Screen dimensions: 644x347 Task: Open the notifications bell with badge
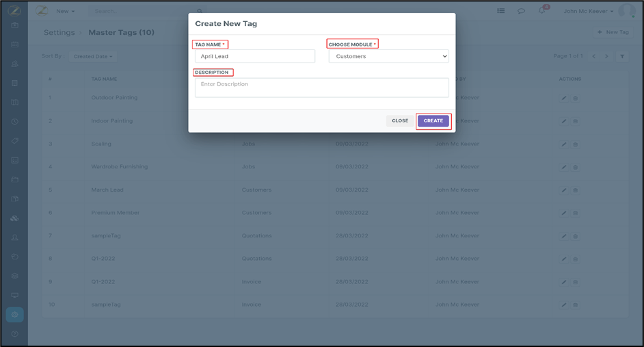pos(543,10)
